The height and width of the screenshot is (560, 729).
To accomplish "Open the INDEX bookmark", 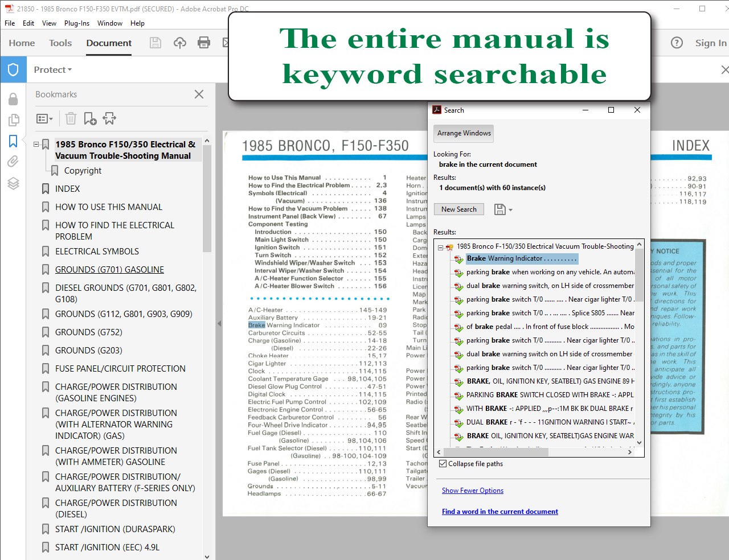I will tap(67, 189).
